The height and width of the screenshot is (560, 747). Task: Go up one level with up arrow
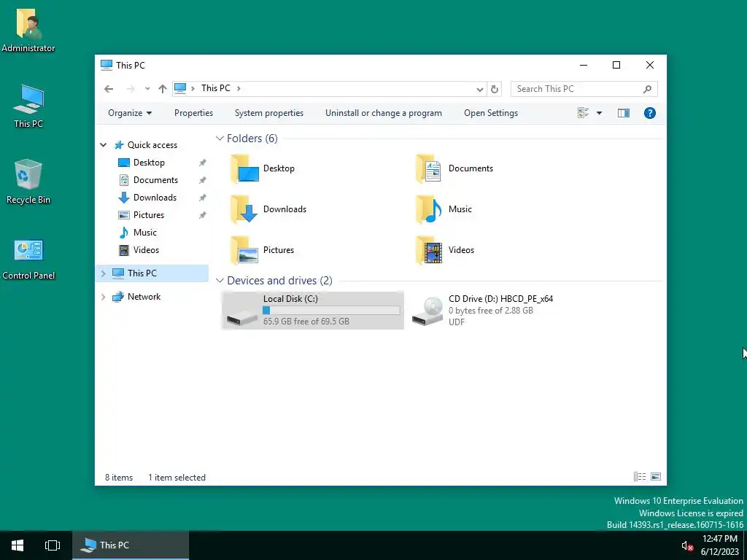click(163, 89)
